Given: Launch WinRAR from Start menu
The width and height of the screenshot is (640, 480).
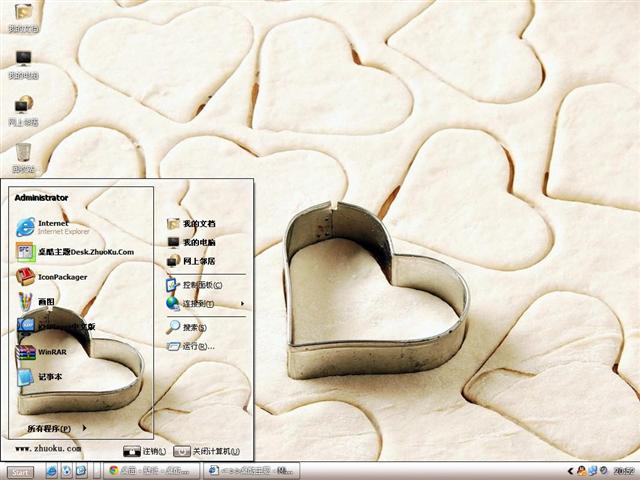Looking at the screenshot, I should pyautogui.click(x=42, y=351).
